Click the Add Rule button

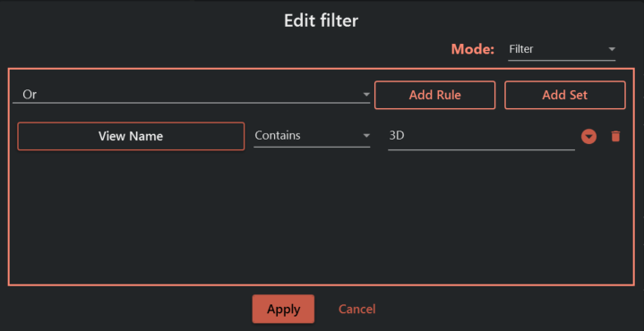434,95
